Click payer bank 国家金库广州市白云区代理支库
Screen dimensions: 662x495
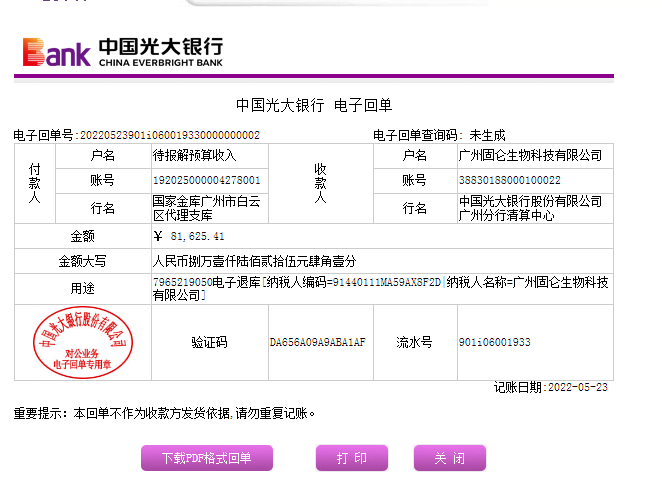tap(206, 208)
